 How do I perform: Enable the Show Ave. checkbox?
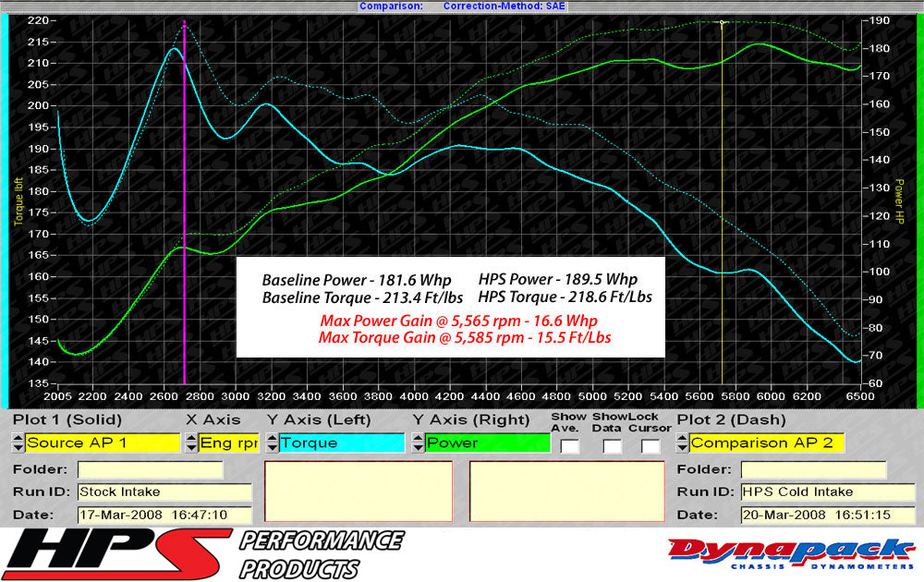click(x=568, y=444)
